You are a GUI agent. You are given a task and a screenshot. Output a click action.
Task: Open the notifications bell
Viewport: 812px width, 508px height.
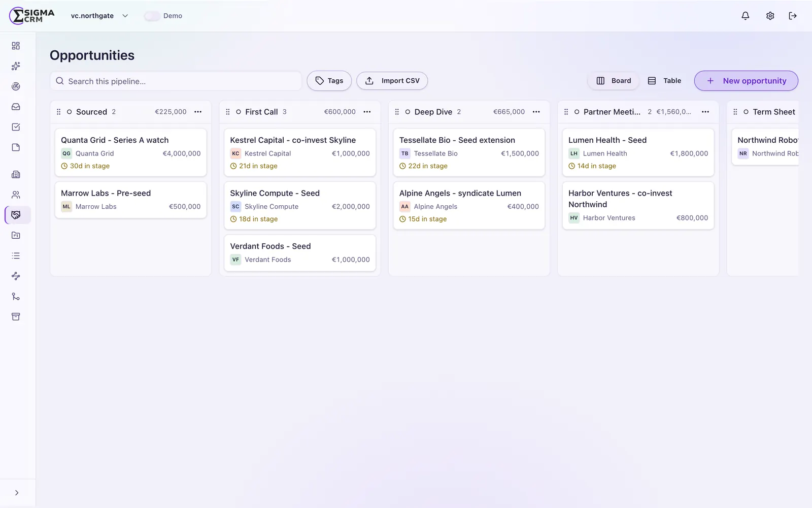click(x=745, y=16)
